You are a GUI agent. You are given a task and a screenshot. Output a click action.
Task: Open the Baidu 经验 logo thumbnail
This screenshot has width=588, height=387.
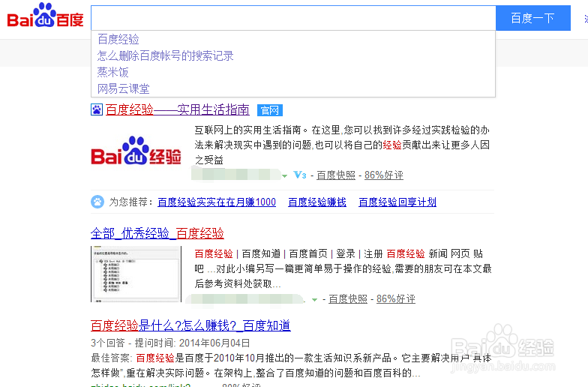click(x=136, y=151)
